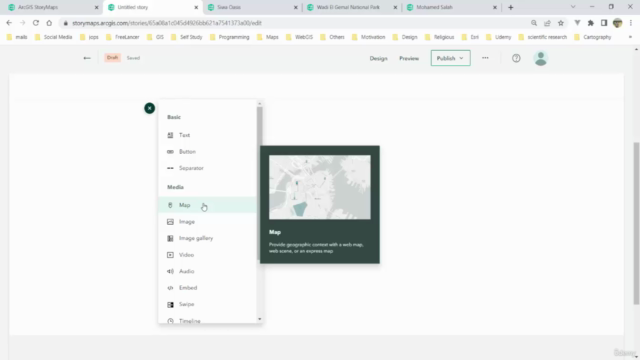Click the map preview thumbnail in the tooltip

(320, 187)
